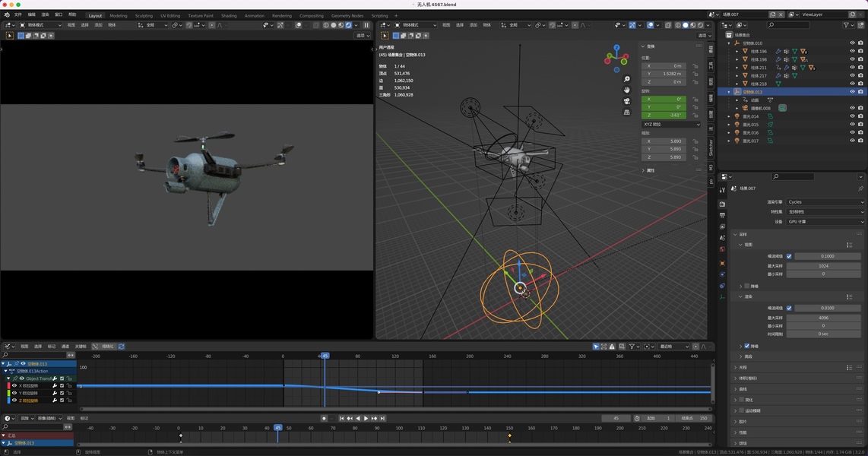The width and height of the screenshot is (868, 456).
Task: Toggle render noise threshold checkbox
Action: 789,309
